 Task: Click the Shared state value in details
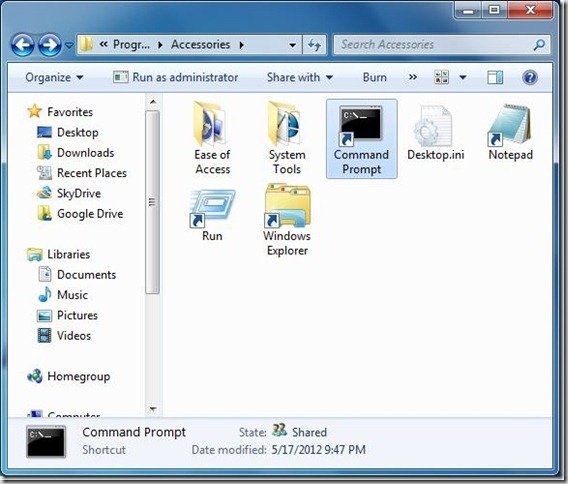(309, 432)
